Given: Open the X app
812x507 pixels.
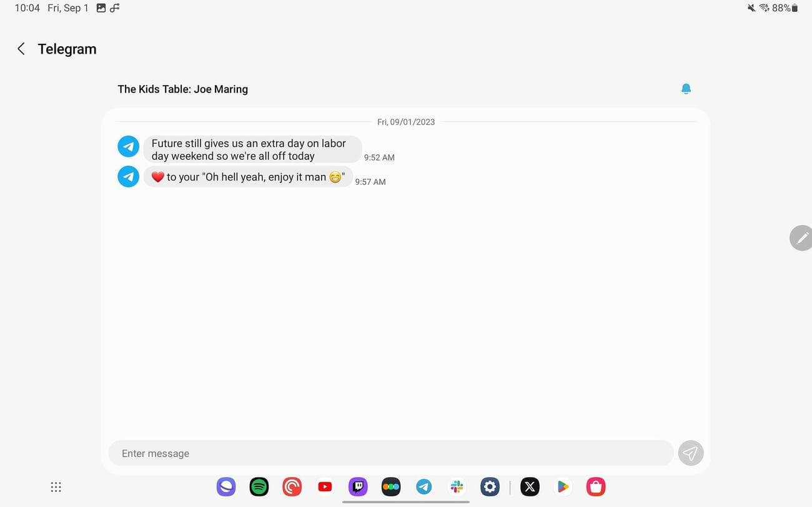Looking at the screenshot, I should tap(530, 486).
